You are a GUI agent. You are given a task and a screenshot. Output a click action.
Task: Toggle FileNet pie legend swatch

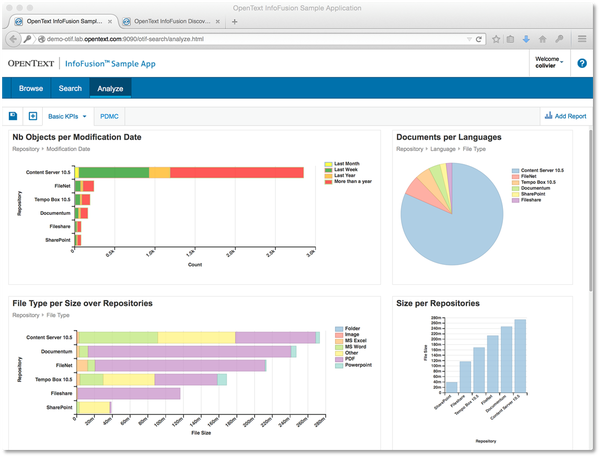pyautogui.click(x=515, y=176)
